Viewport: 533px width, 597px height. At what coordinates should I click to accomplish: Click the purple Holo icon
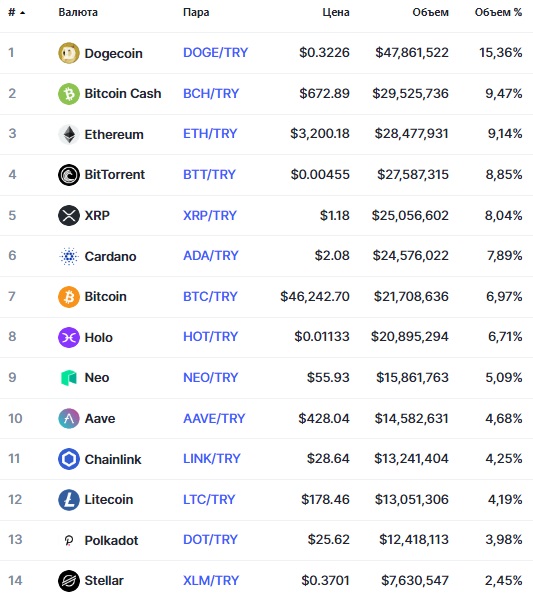coord(69,337)
